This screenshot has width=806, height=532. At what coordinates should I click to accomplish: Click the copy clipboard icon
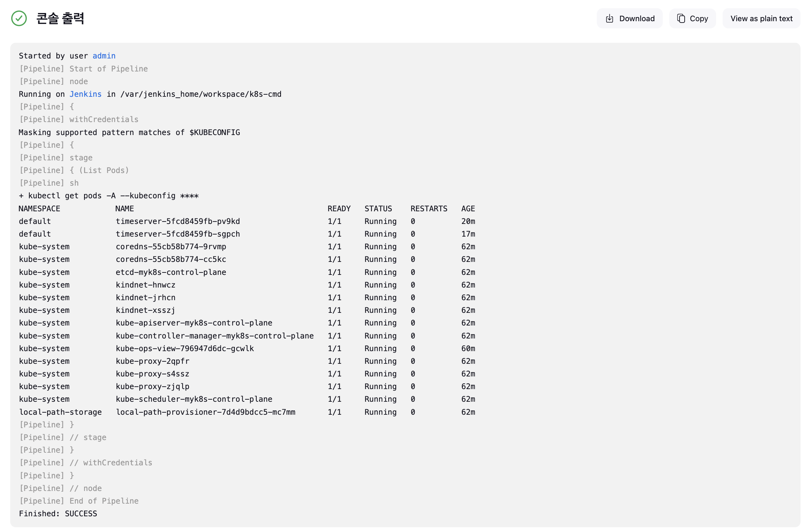(681, 18)
